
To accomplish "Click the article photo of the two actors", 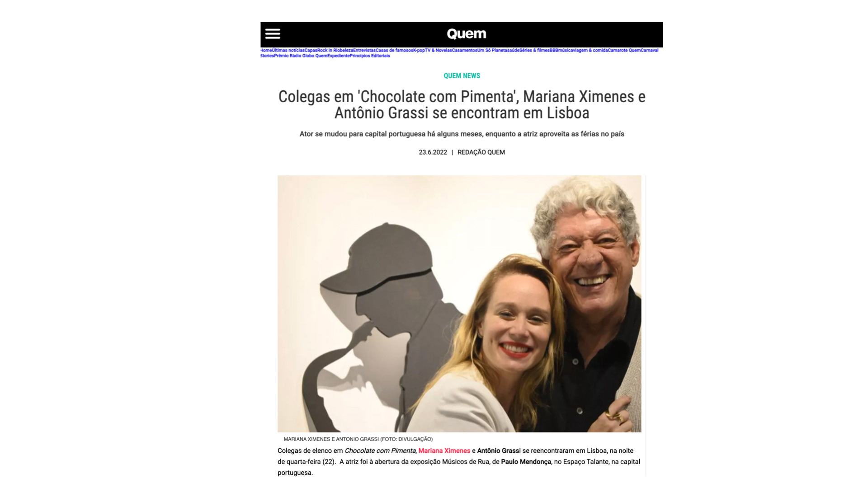I will pyautogui.click(x=459, y=304).
